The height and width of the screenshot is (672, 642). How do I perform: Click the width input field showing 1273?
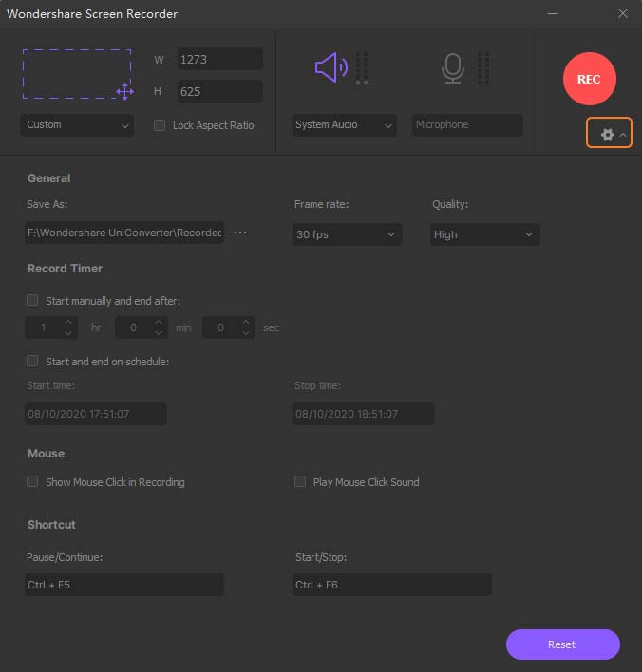[x=219, y=60]
